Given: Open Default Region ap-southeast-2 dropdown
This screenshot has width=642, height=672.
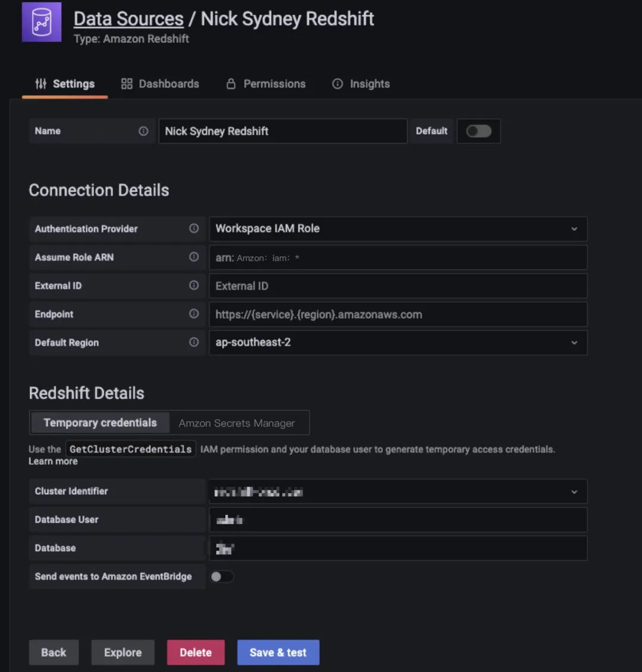Looking at the screenshot, I should point(398,343).
